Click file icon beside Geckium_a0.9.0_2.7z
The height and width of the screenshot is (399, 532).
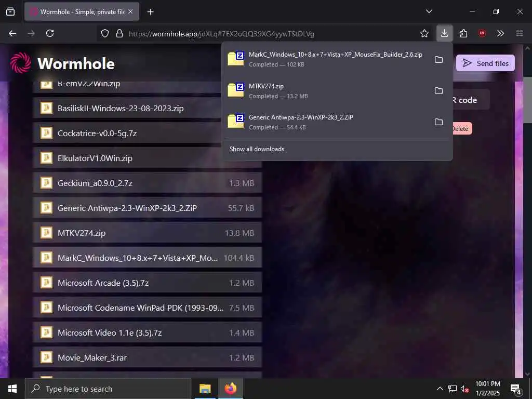click(x=46, y=183)
